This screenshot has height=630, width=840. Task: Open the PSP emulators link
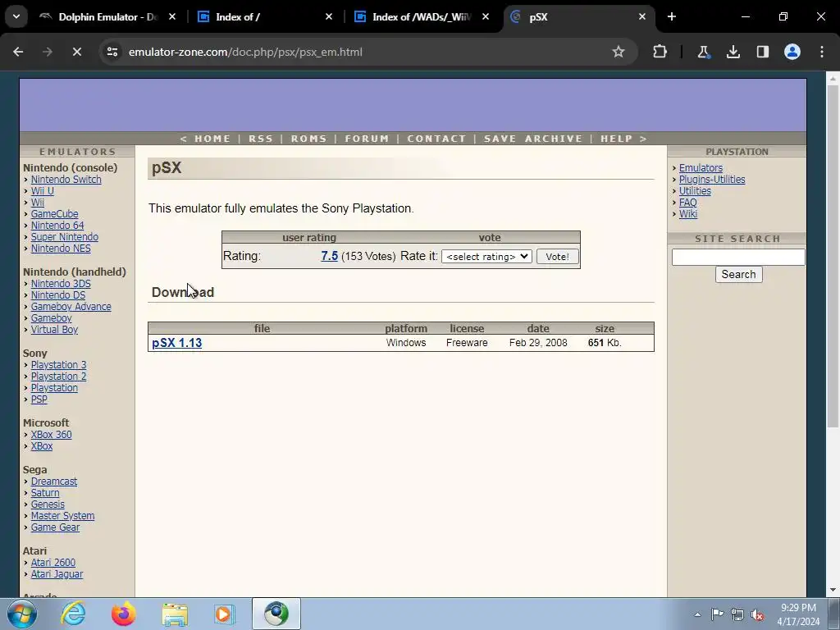[x=39, y=399]
